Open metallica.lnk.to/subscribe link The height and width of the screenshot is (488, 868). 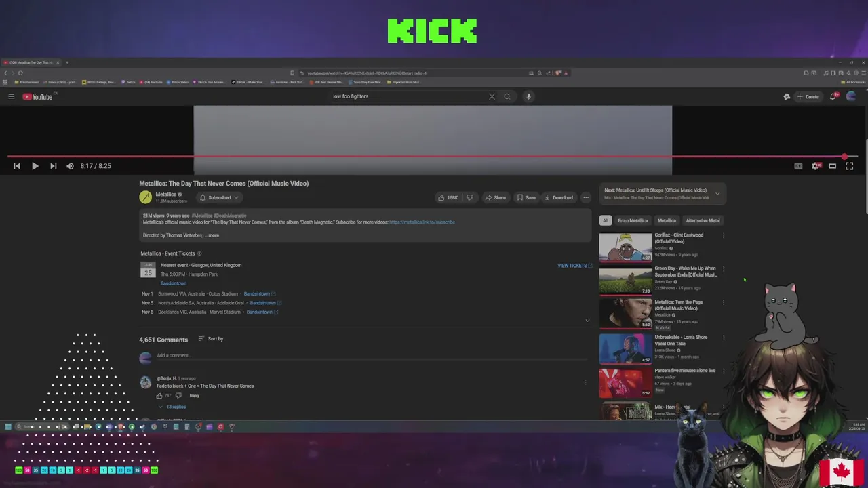pyautogui.click(x=422, y=222)
